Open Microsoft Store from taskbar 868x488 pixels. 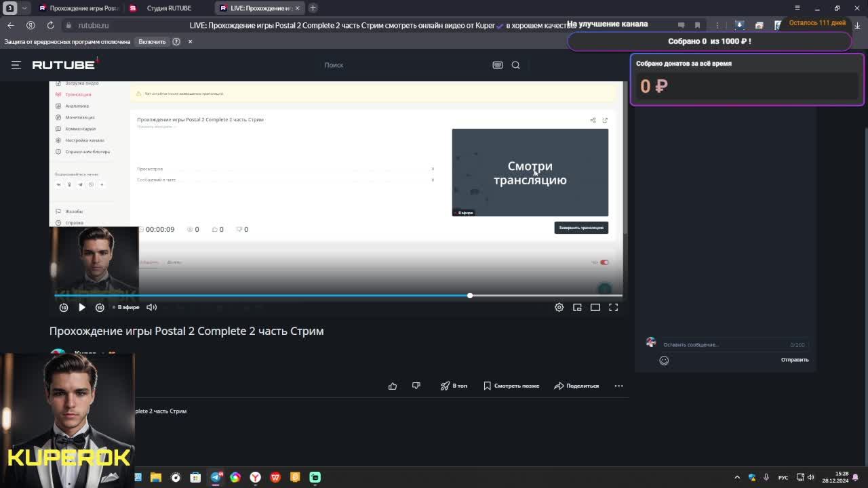pos(195,477)
